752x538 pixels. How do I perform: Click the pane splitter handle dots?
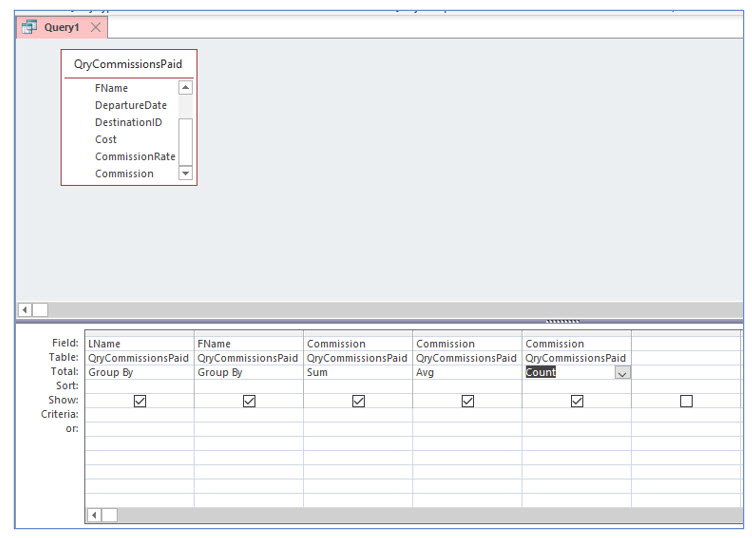[563, 321]
